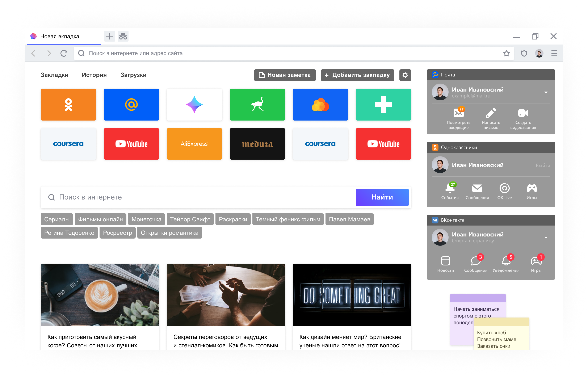Screen dimensions: 588x378
Task: Expand Почта account dropdown arrow
Action: (546, 92)
